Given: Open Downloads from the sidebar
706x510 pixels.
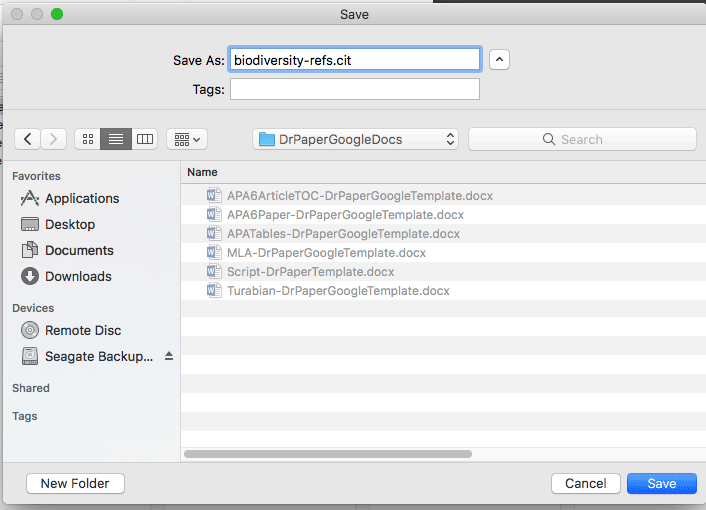Looking at the screenshot, I should pyautogui.click(x=78, y=276).
